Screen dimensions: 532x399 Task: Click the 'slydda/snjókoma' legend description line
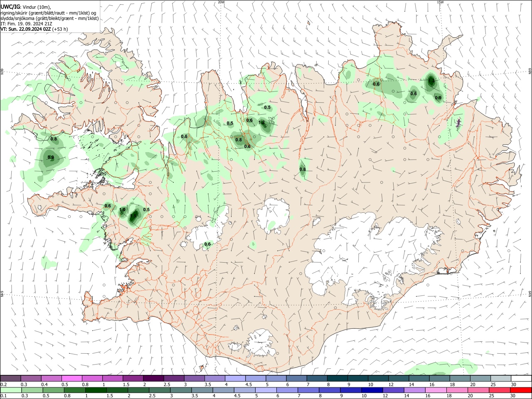pyautogui.click(x=49, y=18)
